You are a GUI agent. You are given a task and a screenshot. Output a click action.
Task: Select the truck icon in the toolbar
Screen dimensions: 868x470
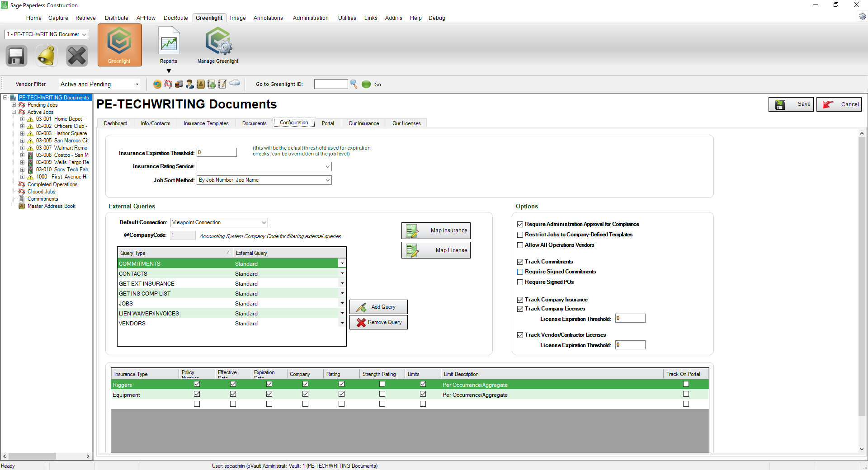(179, 84)
